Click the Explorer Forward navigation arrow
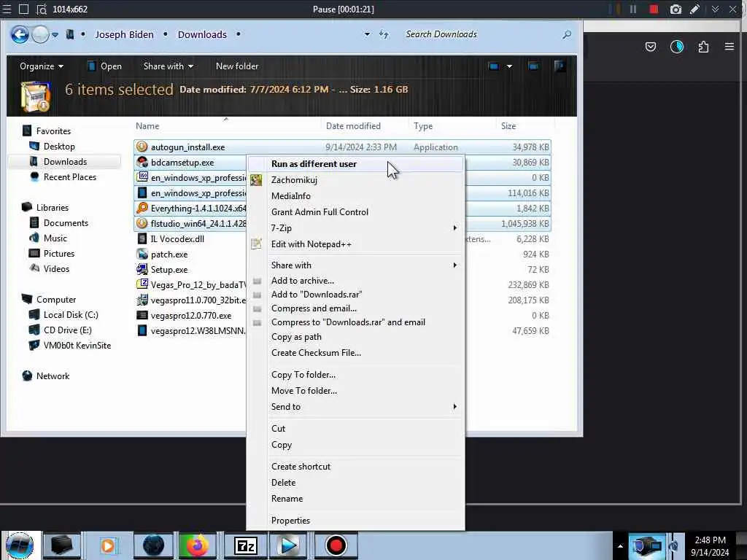 click(41, 34)
